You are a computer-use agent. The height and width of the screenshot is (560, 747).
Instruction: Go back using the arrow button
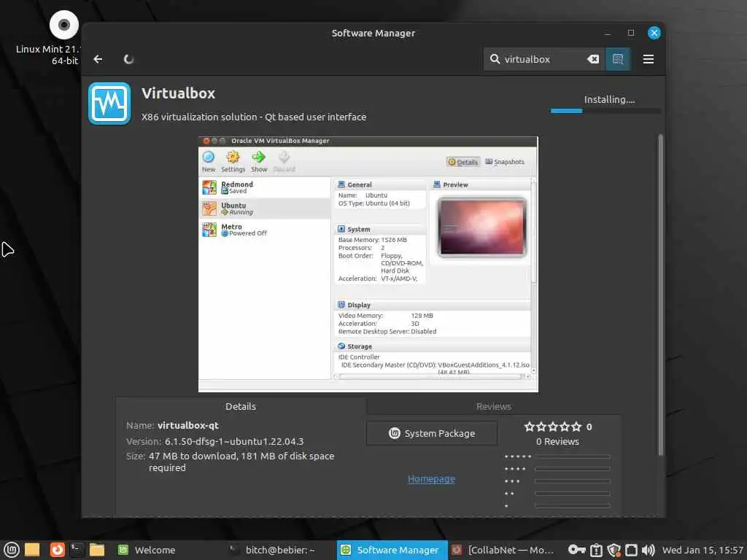(x=98, y=59)
